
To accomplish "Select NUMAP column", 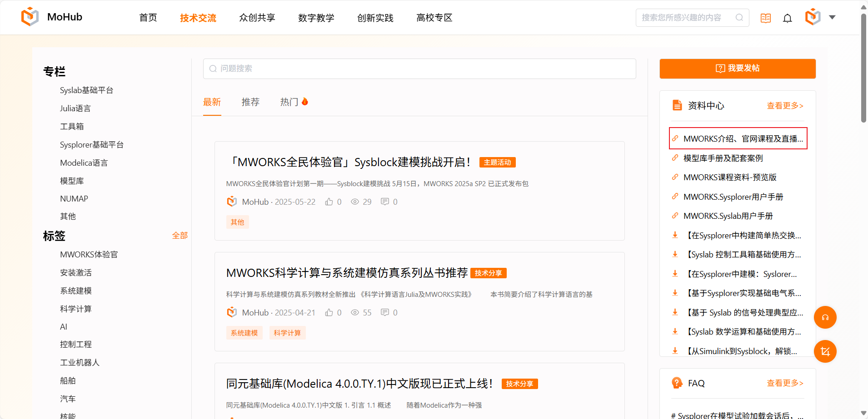I will pyautogui.click(x=74, y=199).
